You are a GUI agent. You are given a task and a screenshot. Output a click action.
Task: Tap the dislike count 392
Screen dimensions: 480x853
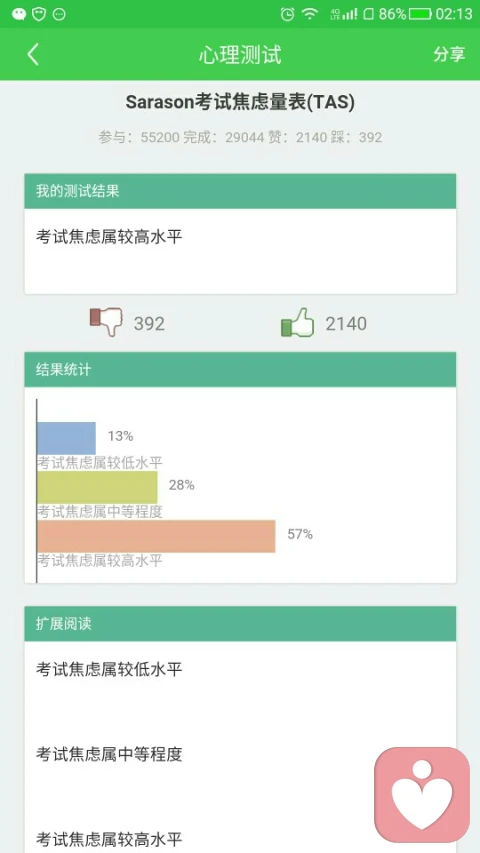tap(149, 324)
